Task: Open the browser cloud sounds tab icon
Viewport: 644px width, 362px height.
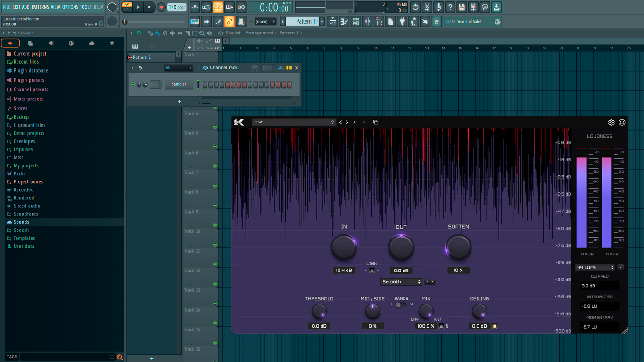Action: click(x=91, y=43)
